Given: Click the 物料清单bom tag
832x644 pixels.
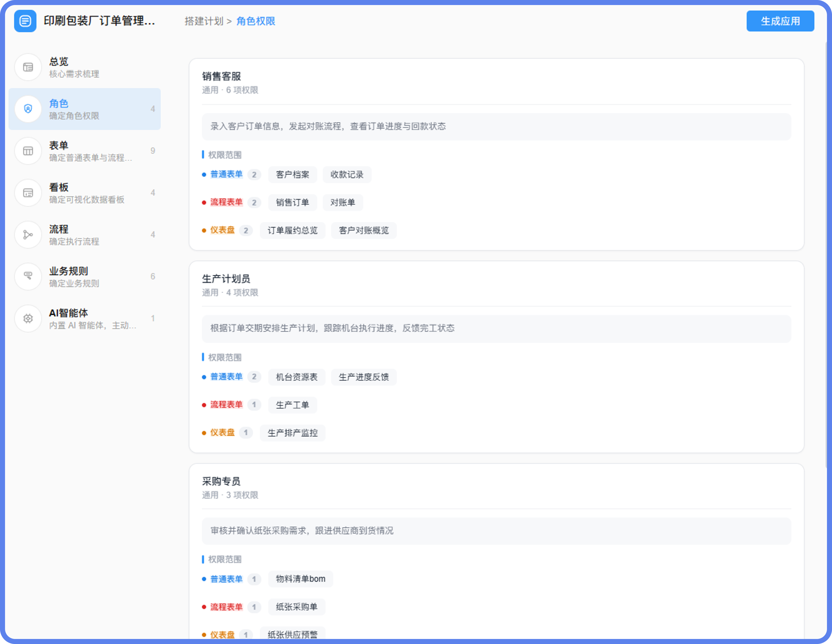Looking at the screenshot, I should (301, 579).
